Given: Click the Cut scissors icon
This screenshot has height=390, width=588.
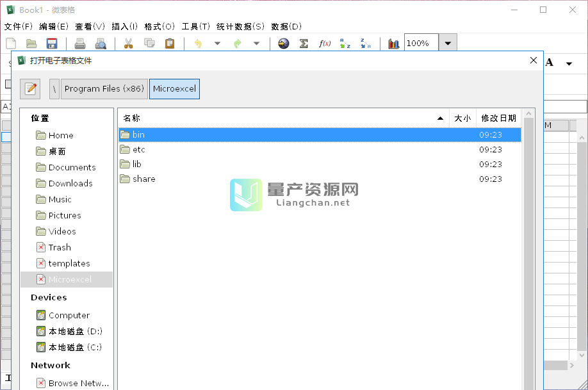Looking at the screenshot, I should pyautogui.click(x=129, y=44).
